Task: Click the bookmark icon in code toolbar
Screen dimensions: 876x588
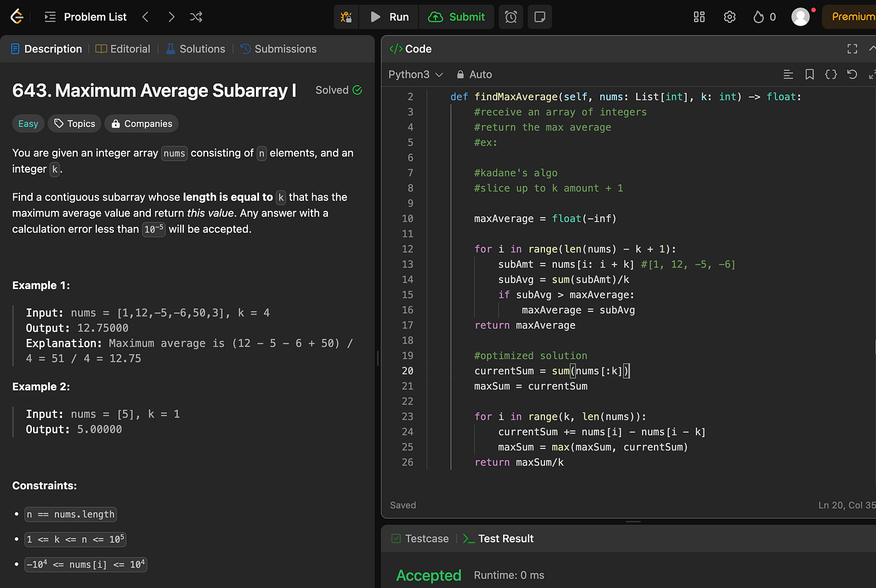Action: (x=809, y=74)
